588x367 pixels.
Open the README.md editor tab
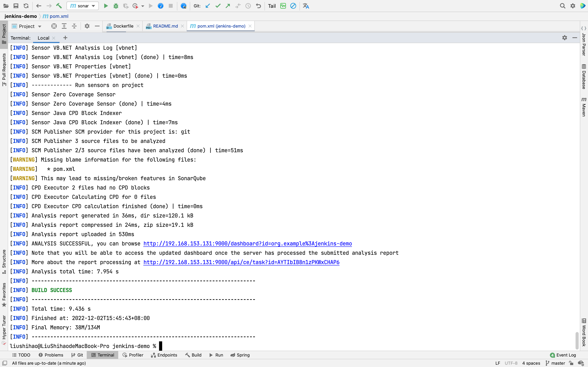(165, 26)
